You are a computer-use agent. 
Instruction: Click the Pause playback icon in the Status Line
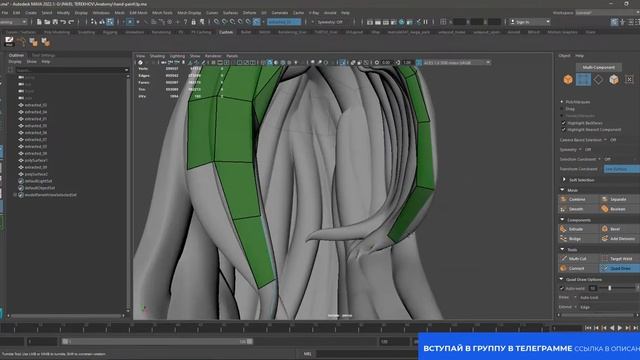coord(426,22)
